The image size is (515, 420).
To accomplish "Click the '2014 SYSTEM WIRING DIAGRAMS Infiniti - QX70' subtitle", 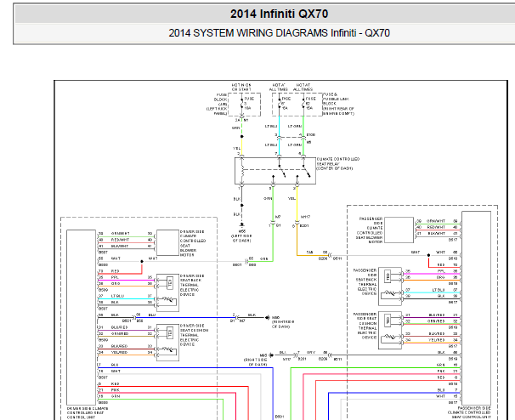I will [x=279, y=33].
